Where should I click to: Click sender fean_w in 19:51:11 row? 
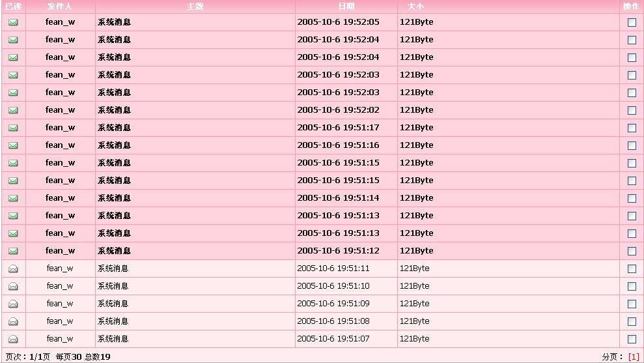pyautogui.click(x=60, y=269)
